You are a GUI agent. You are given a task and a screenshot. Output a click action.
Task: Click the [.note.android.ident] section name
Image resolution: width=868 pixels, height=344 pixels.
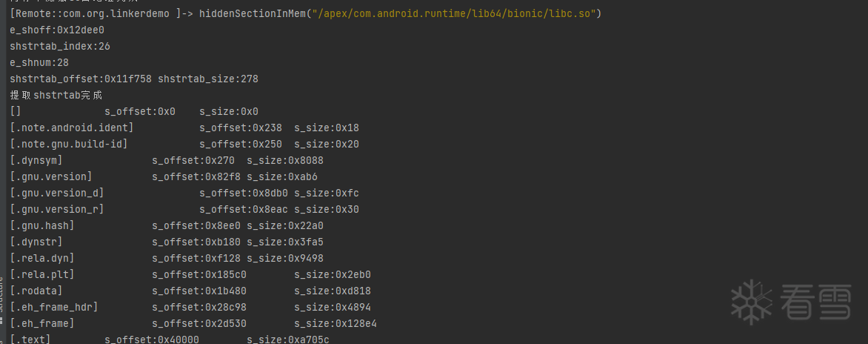tap(72, 128)
